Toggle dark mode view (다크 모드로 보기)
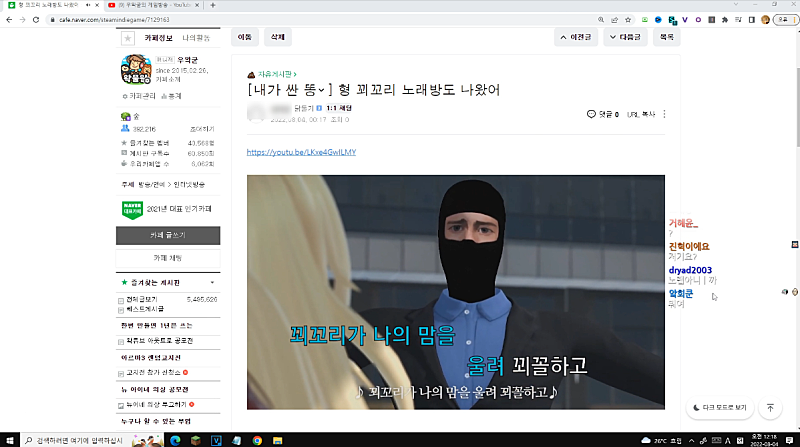This screenshot has height=447, width=800. [x=720, y=408]
